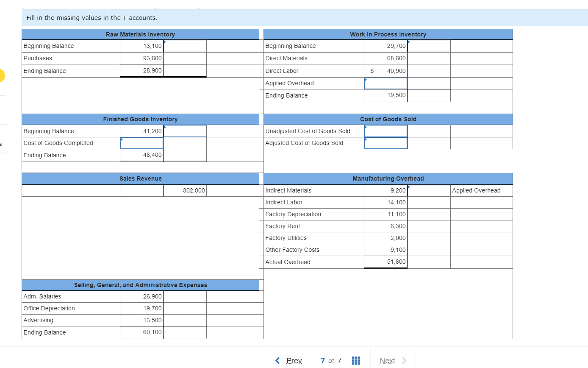
Task: Click the Raw Materials beginning balance 13,100
Action: coord(153,46)
